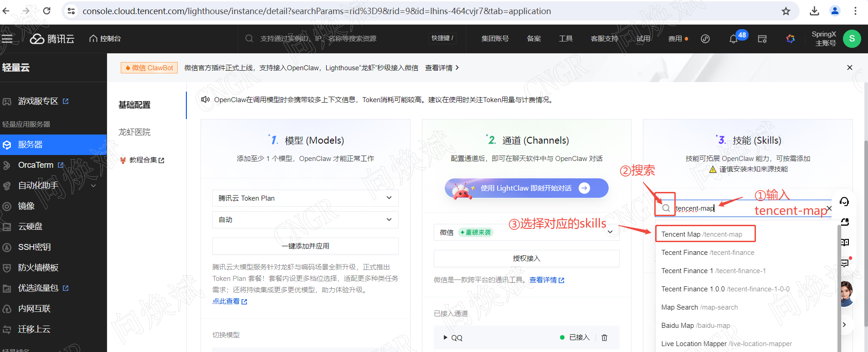Switch to the 龙虾医院 tab
868x352 pixels.
[x=134, y=132]
